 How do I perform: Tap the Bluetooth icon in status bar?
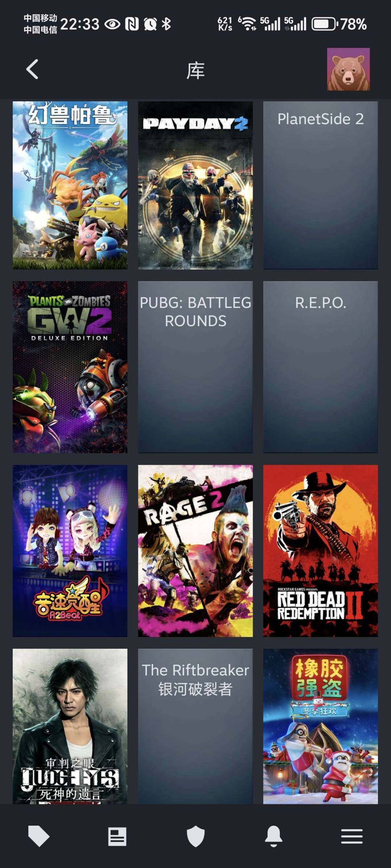click(166, 24)
